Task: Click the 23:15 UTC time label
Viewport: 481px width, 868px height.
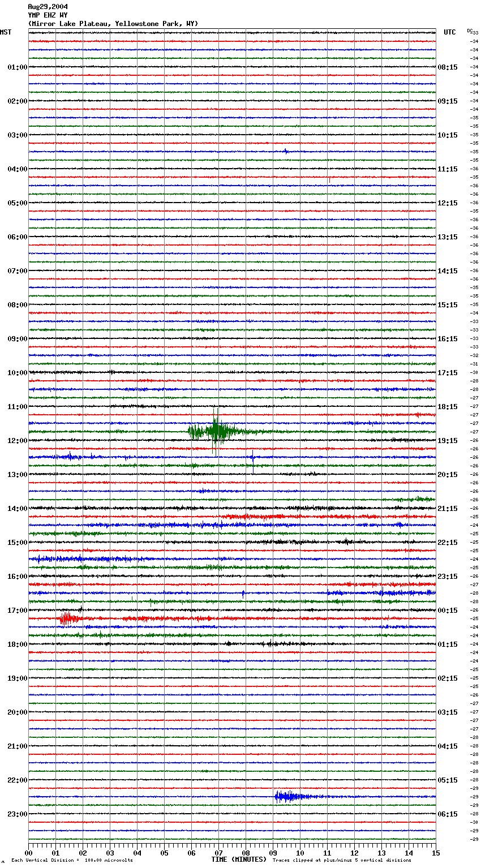Action: coord(448,577)
